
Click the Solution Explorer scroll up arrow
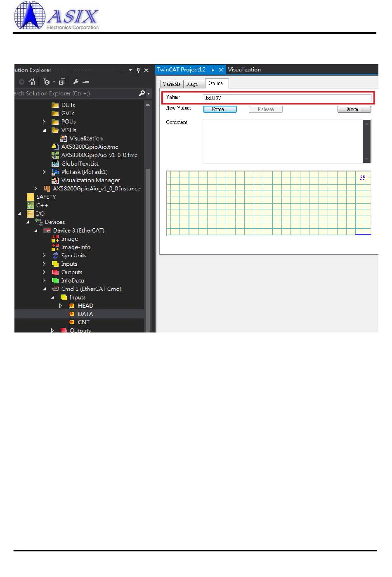click(x=148, y=105)
